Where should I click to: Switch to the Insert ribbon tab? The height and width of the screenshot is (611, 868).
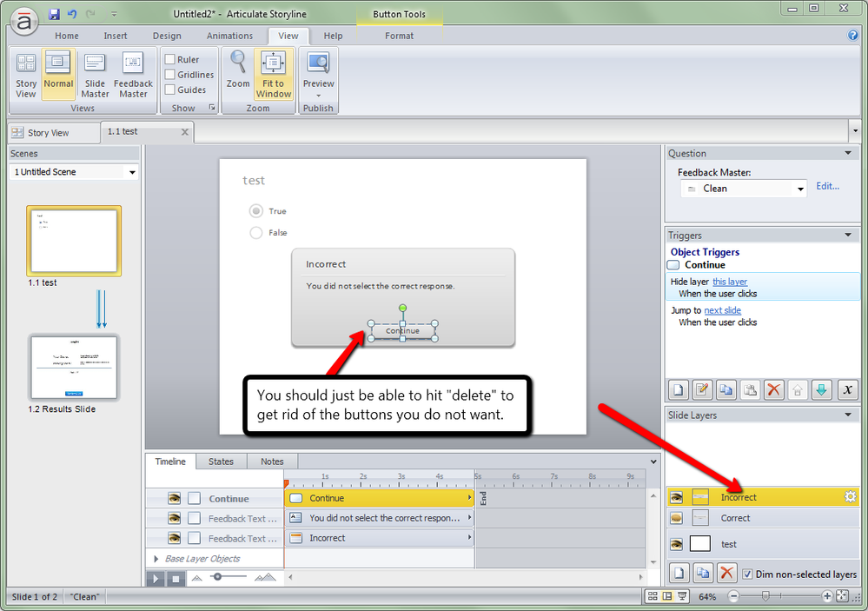[x=116, y=36]
